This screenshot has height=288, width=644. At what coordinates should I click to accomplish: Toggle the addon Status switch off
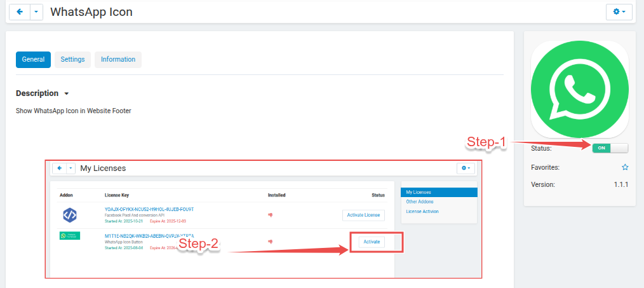tap(610, 148)
